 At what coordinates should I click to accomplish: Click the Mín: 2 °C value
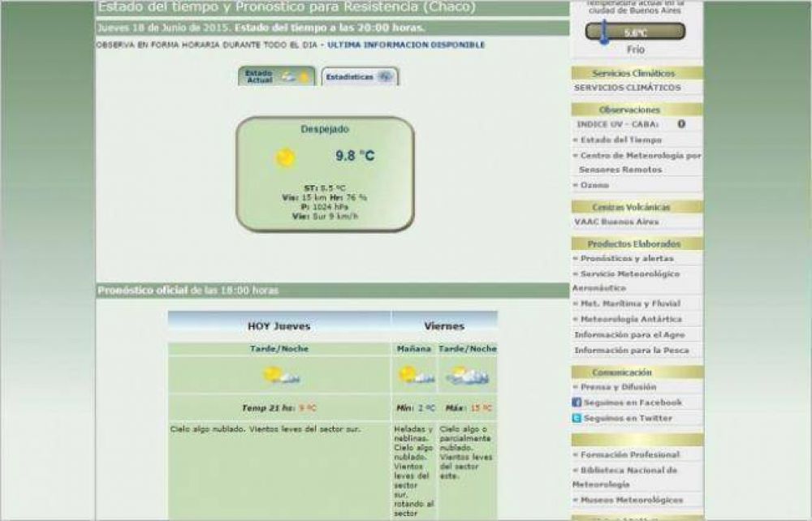415,407
